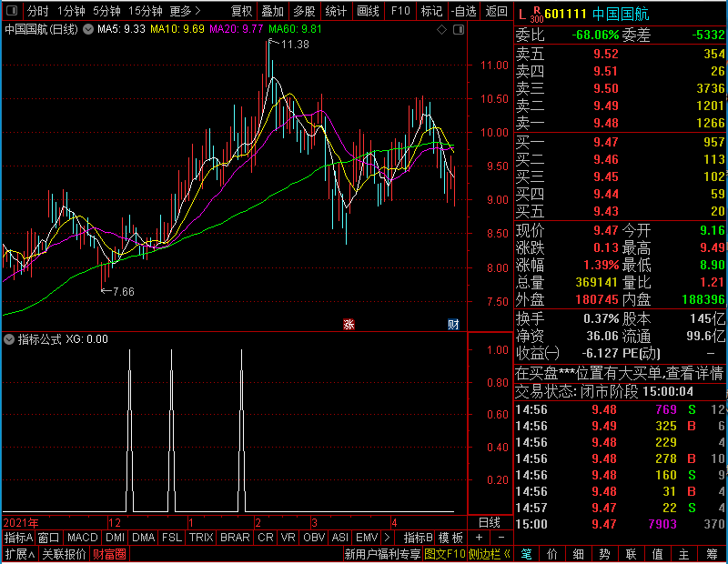Select the 15分钟 period
This screenshot has width=728, height=564.
point(146,11)
